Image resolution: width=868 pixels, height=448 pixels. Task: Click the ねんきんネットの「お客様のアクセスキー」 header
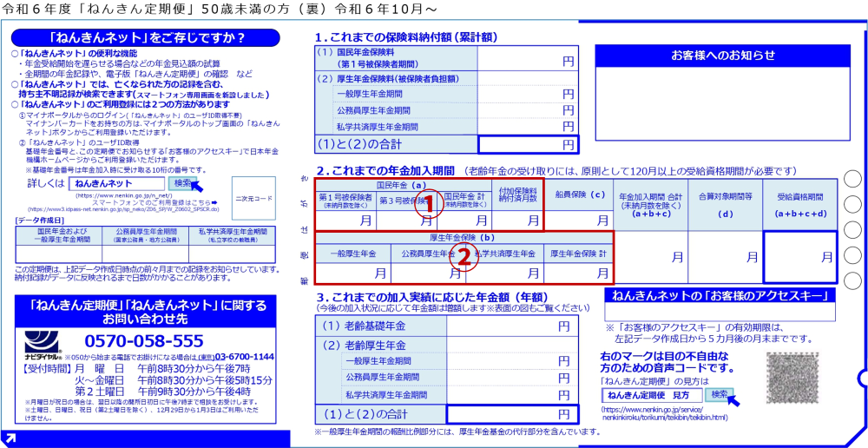pos(720,296)
